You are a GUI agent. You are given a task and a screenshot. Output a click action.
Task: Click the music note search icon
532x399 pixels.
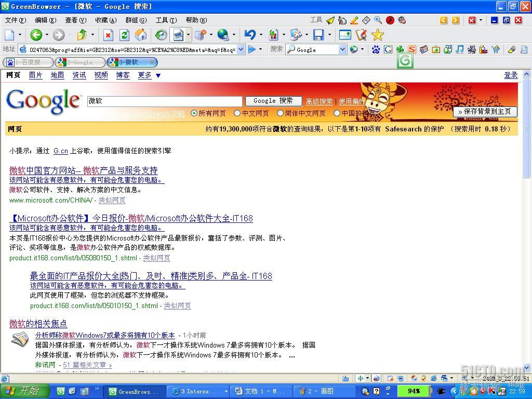coord(459,50)
